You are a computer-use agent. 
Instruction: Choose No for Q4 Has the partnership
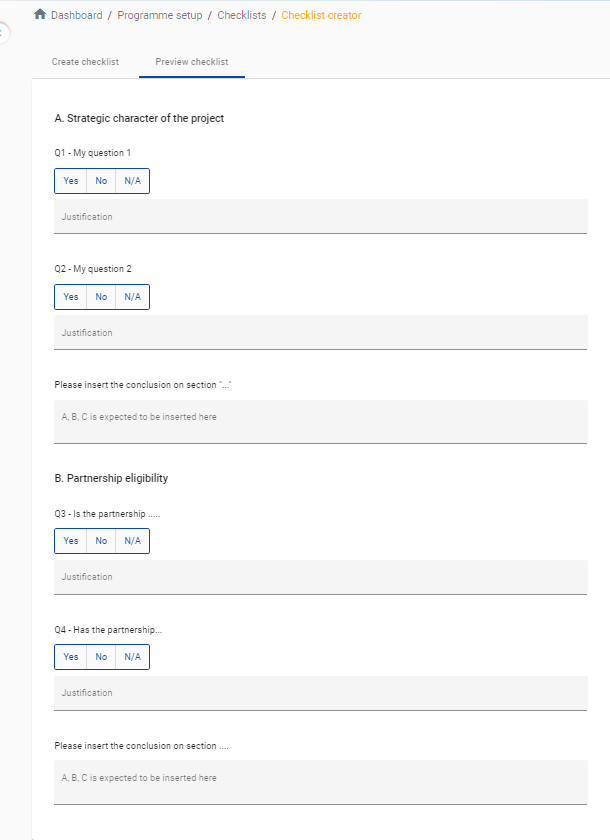101,657
